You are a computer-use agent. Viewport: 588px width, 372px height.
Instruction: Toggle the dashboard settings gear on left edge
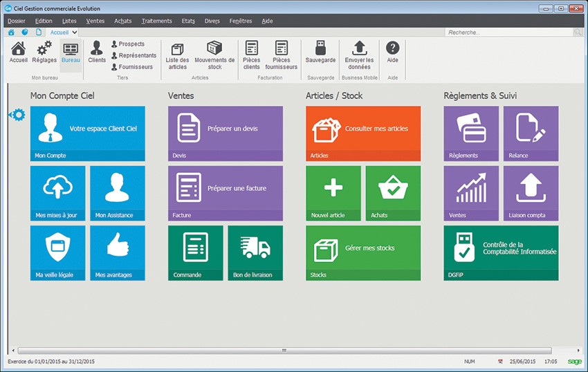click(17, 115)
